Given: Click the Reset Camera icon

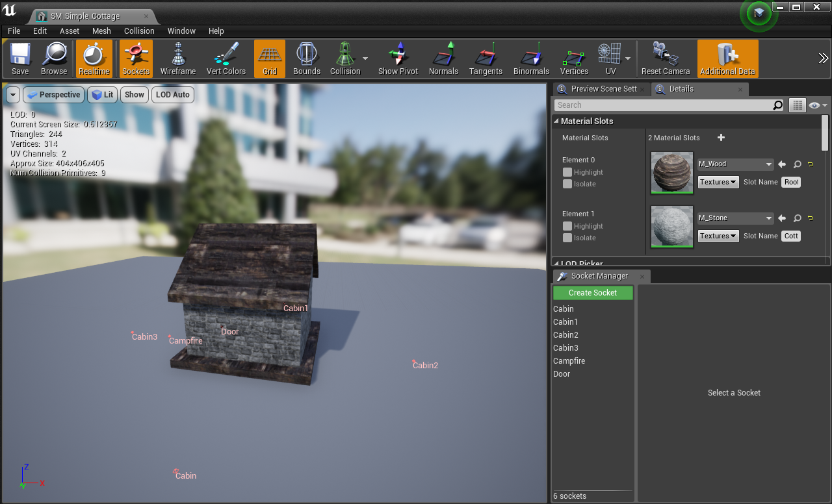Looking at the screenshot, I should coord(665,58).
